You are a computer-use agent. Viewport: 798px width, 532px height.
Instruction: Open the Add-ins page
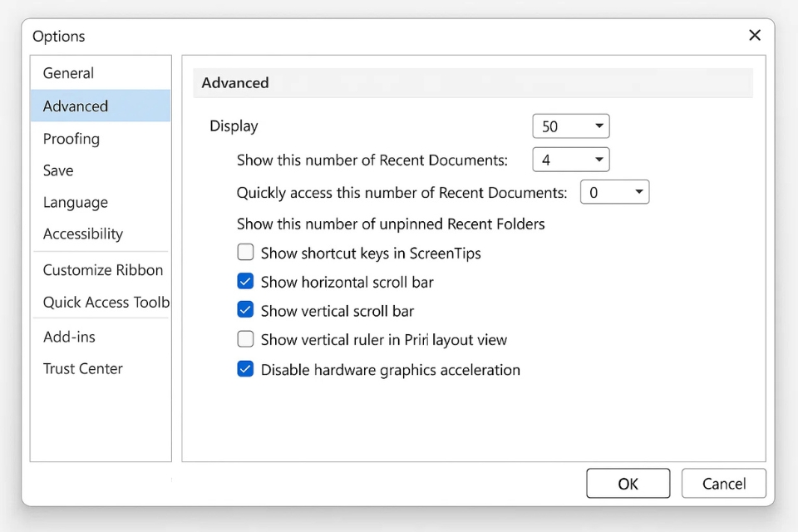[x=69, y=337]
